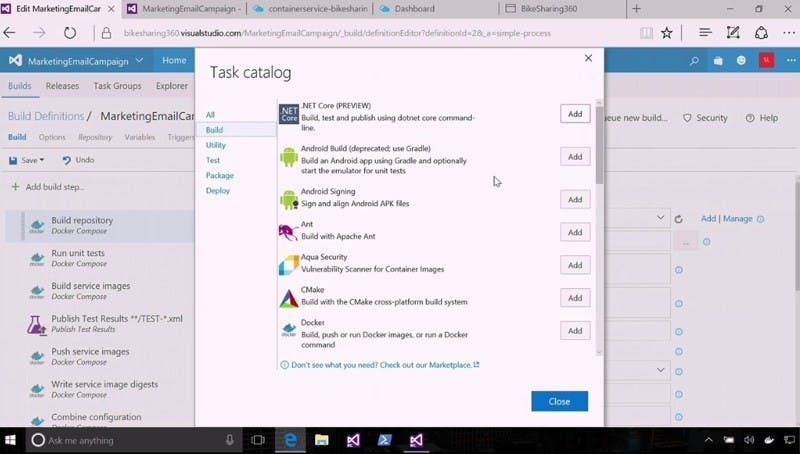Viewport: 800px width, 454px height.
Task: Add the .NET Core (PREVIEW) task
Action: [x=575, y=114]
